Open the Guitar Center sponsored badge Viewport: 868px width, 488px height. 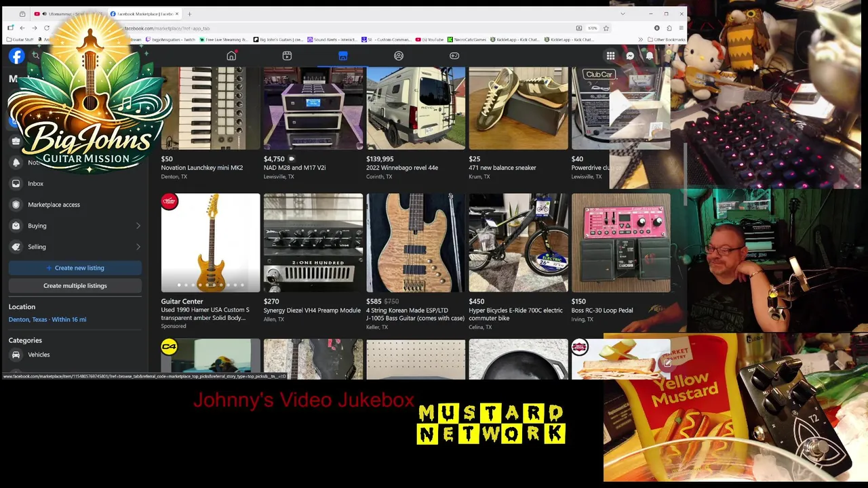point(170,201)
